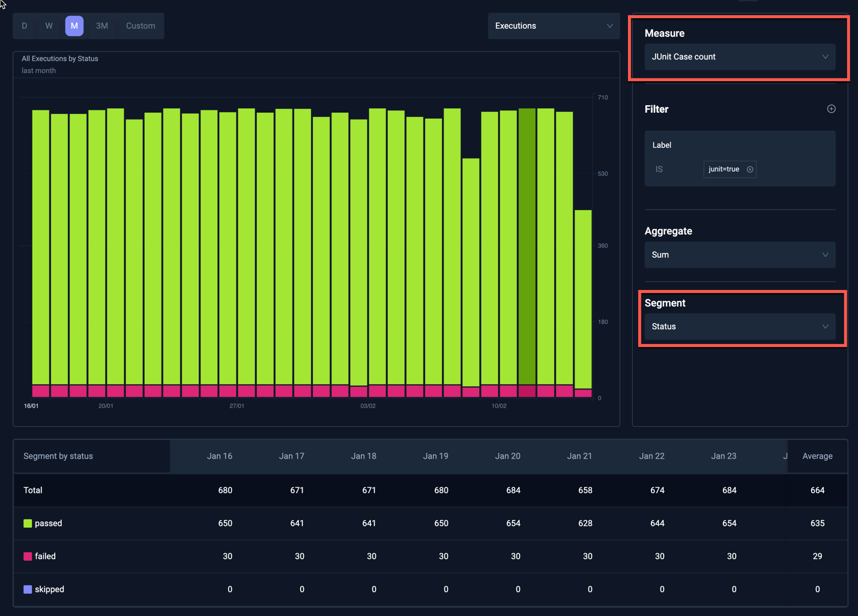Screen dimensions: 858x616
Task: Remove the junit=true label filter chip
Action: pyautogui.click(x=750, y=169)
